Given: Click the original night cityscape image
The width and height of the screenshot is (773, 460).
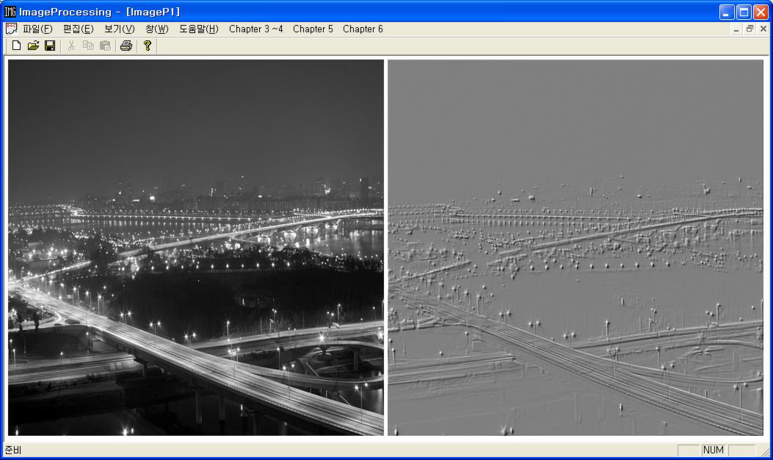Looking at the screenshot, I should point(196,248).
